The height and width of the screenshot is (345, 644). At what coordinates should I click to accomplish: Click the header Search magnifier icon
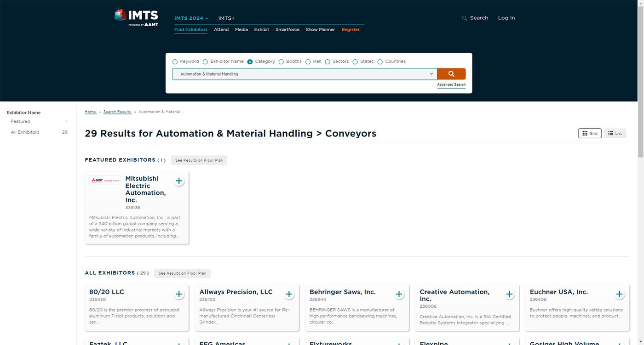(465, 18)
